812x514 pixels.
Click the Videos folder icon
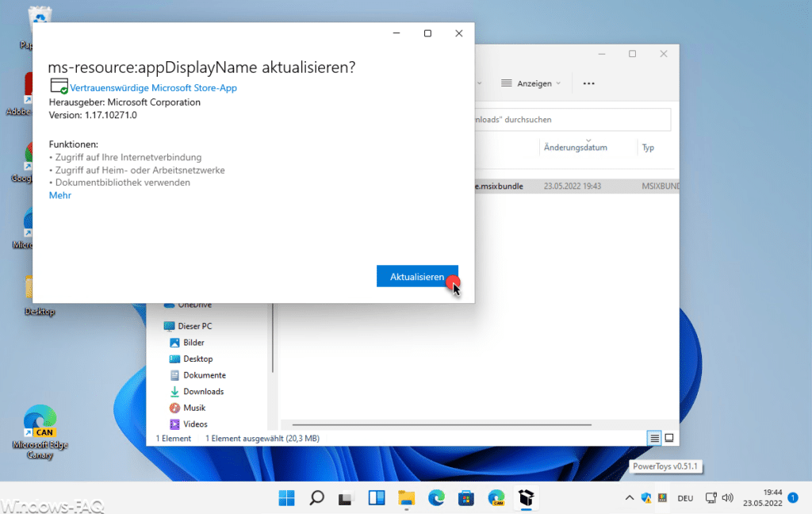coord(174,424)
